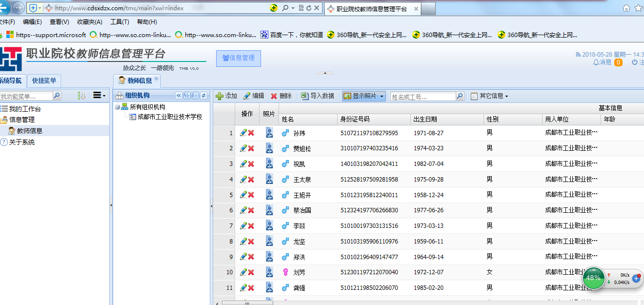644x305 pixels.
Task: Select 教师信息 in navigation tree
Action: click(x=29, y=131)
